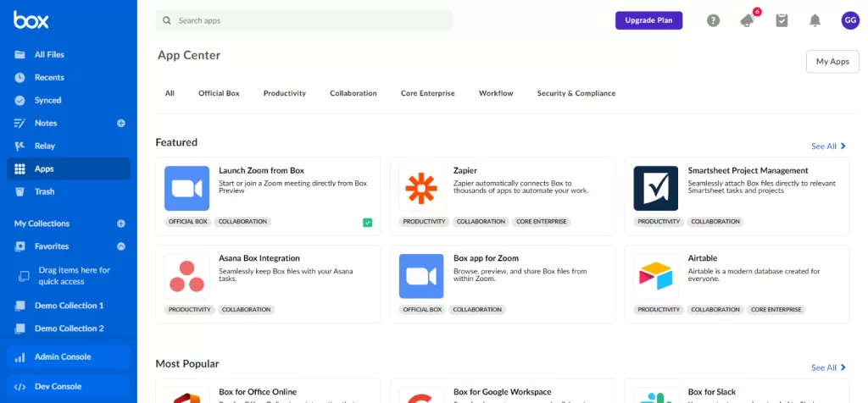Click the green installed checkmark on Zoom card
The height and width of the screenshot is (403, 868).
pyautogui.click(x=368, y=223)
